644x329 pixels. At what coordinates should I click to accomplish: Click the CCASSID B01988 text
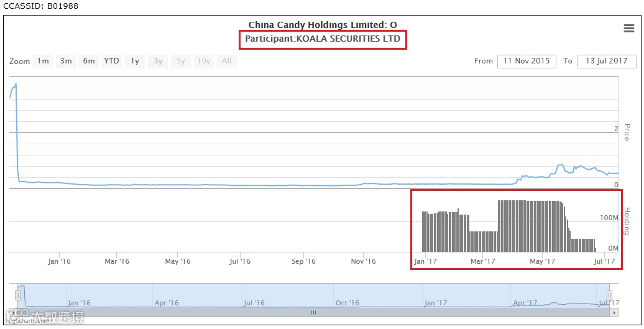pyautogui.click(x=40, y=6)
